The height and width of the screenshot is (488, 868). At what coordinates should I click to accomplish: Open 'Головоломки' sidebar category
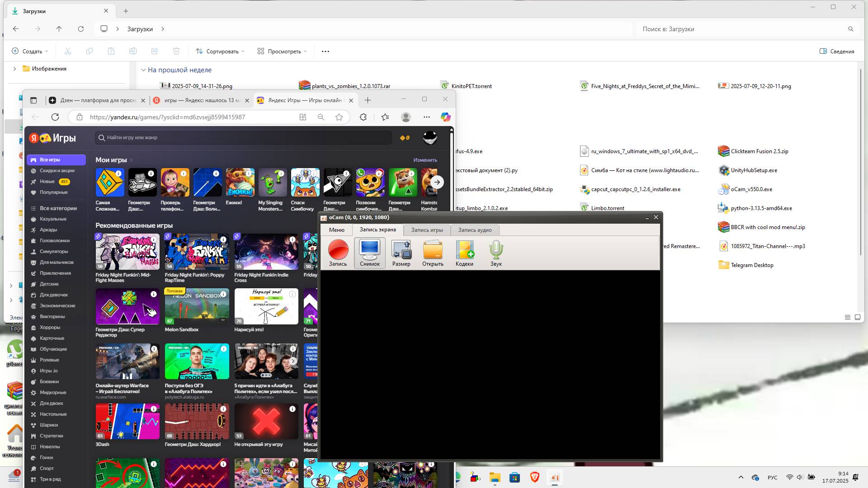tap(54, 241)
